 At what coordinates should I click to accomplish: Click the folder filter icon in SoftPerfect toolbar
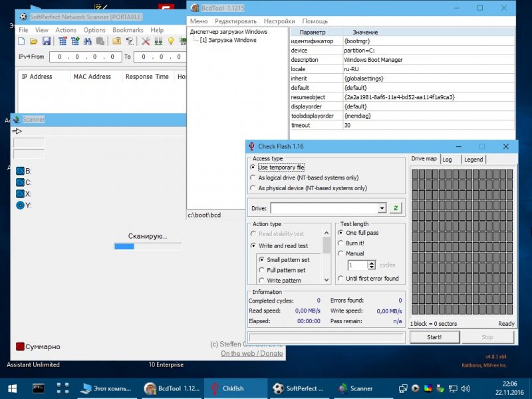(117, 41)
